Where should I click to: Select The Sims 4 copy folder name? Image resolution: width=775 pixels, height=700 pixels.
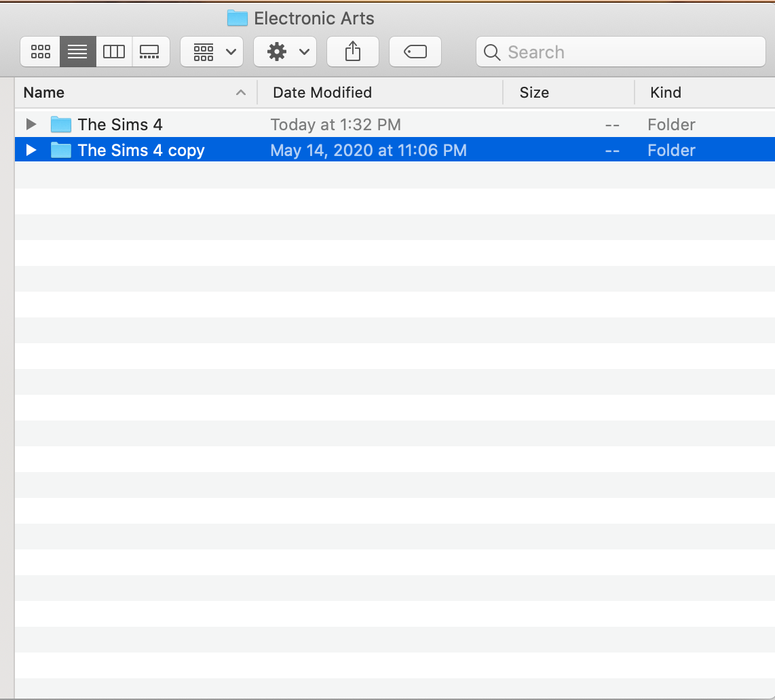141,150
